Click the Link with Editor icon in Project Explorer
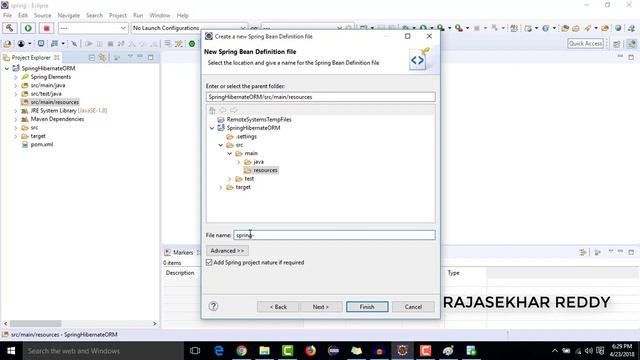Image resolution: width=640 pixels, height=360 pixels. click(102, 58)
